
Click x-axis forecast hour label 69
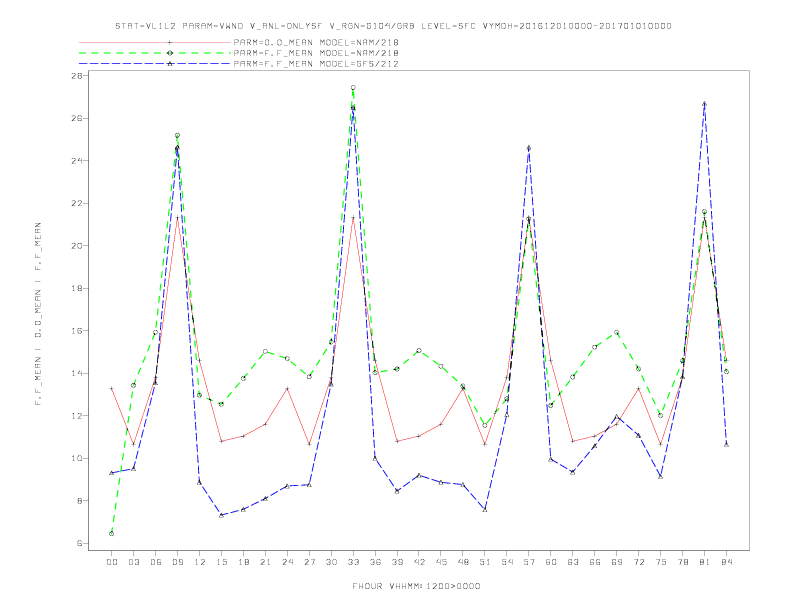pos(616,562)
